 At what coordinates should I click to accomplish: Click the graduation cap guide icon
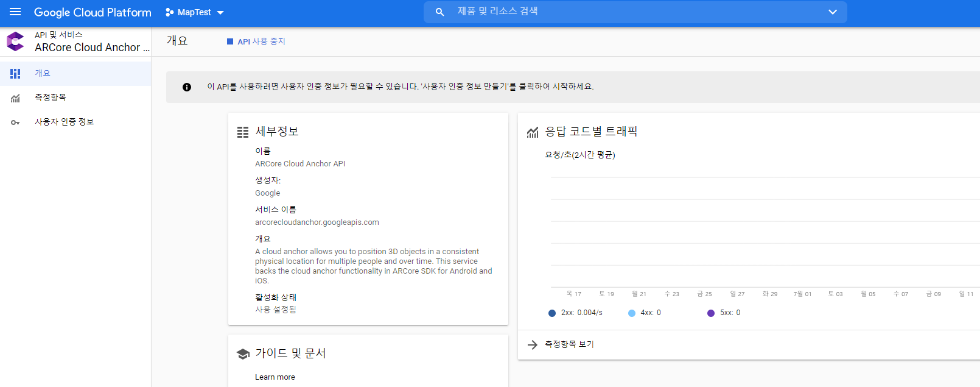click(243, 354)
